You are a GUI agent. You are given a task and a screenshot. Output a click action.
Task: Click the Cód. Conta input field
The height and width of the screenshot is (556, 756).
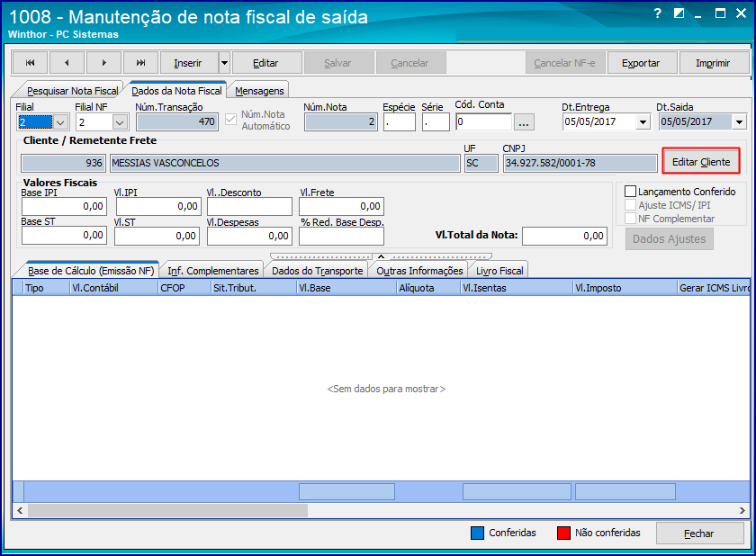tap(484, 121)
